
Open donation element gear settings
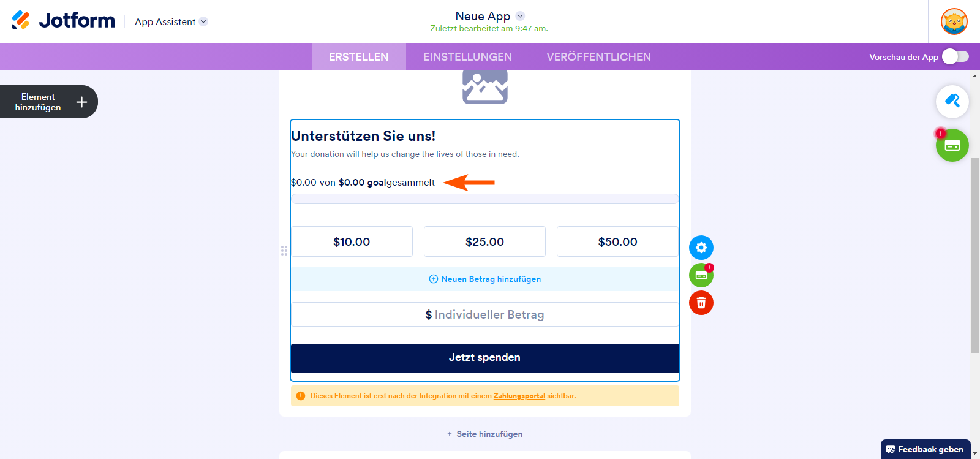click(701, 248)
